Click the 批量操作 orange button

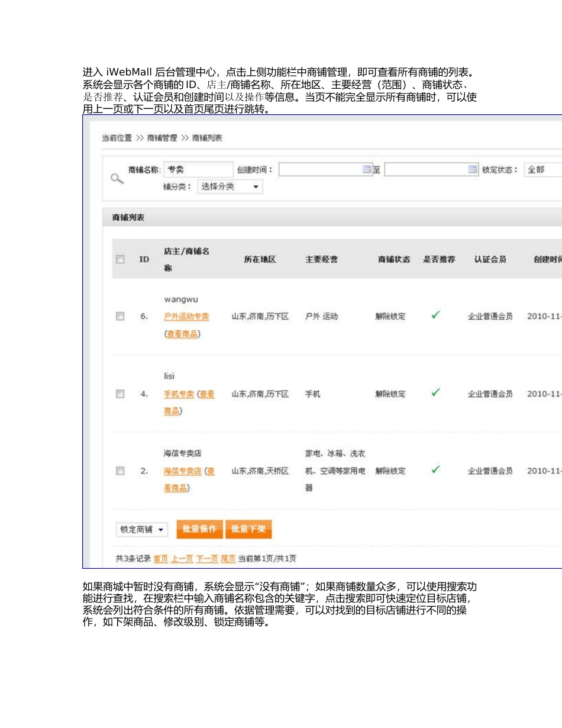pos(199,529)
